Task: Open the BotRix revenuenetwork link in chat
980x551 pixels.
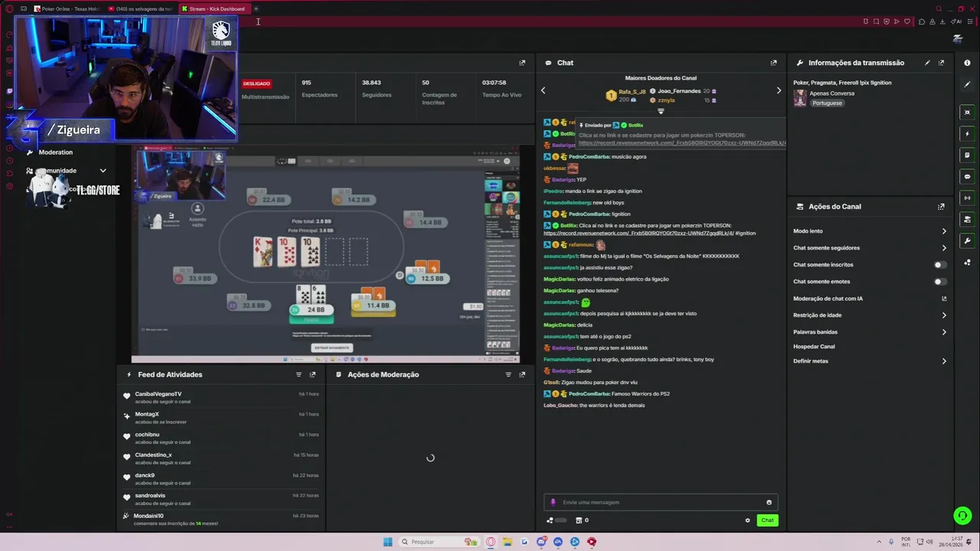Action: tap(639, 233)
